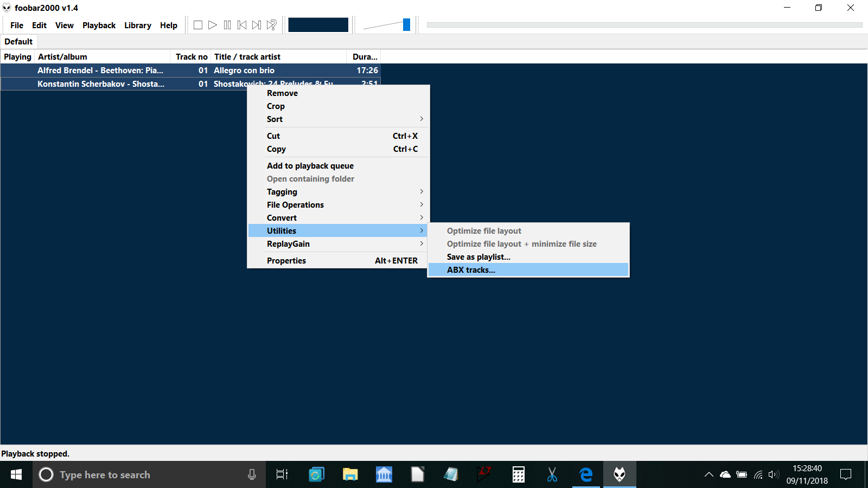Viewport: 868px width, 488px height.
Task: Choose Remove from context menu
Action: [x=339, y=93]
